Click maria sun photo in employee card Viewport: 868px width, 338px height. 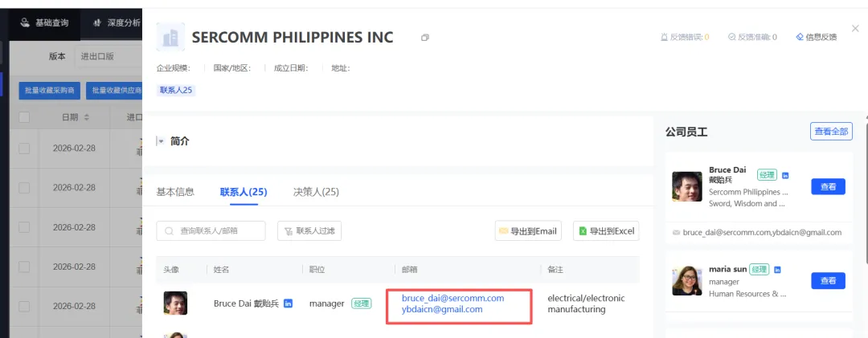pos(687,280)
